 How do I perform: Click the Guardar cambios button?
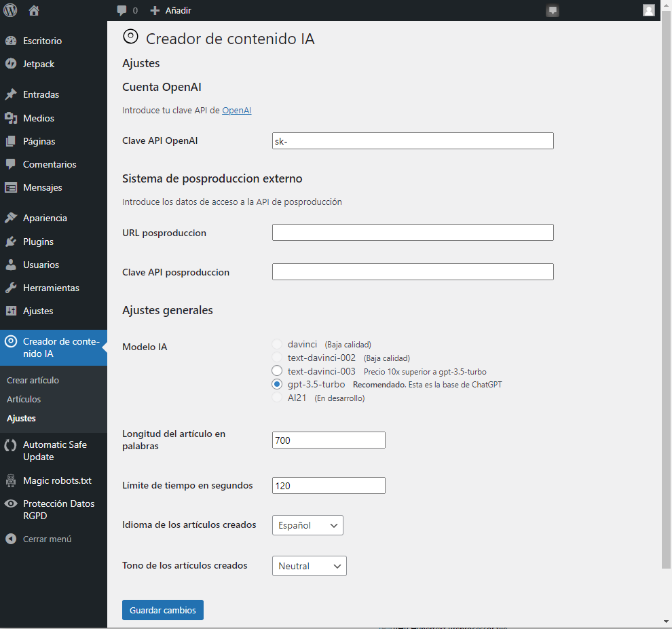point(163,610)
